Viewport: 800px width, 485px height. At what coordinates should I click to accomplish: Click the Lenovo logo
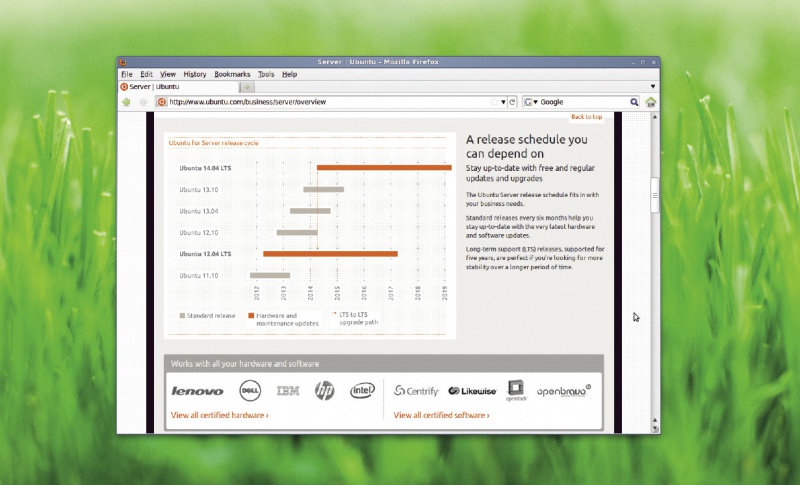(x=197, y=391)
